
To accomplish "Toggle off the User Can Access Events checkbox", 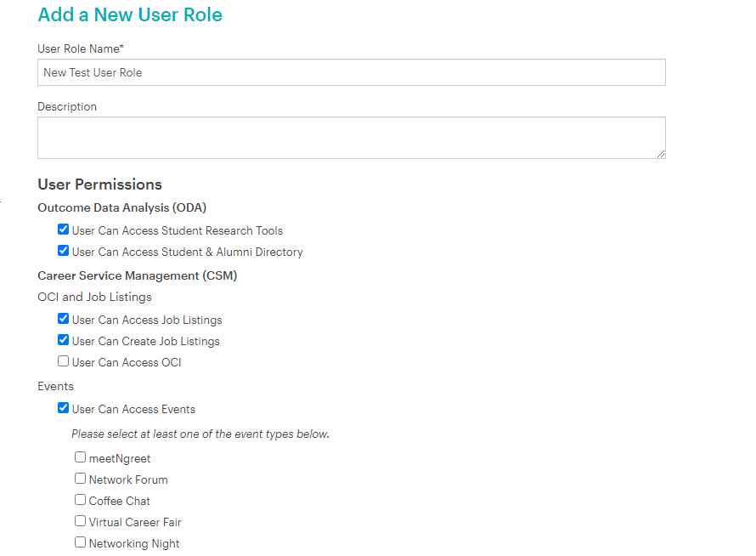I will pyautogui.click(x=64, y=408).
